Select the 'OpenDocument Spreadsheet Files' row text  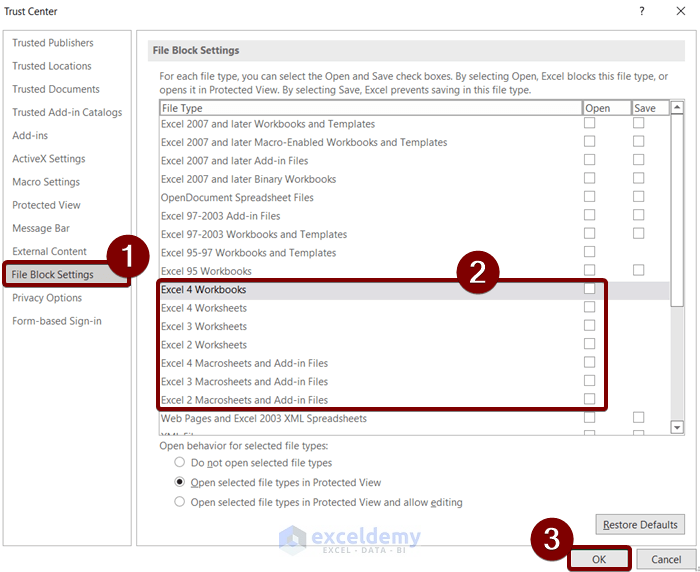pyautogui.click(x=237, y=198)
